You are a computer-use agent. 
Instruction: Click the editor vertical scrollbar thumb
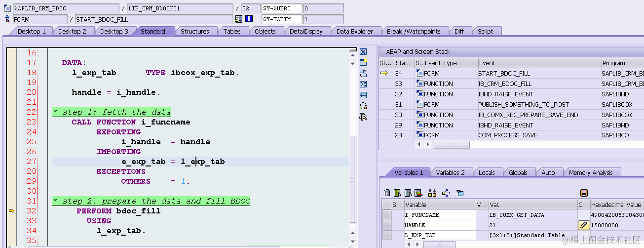(352, 179)
